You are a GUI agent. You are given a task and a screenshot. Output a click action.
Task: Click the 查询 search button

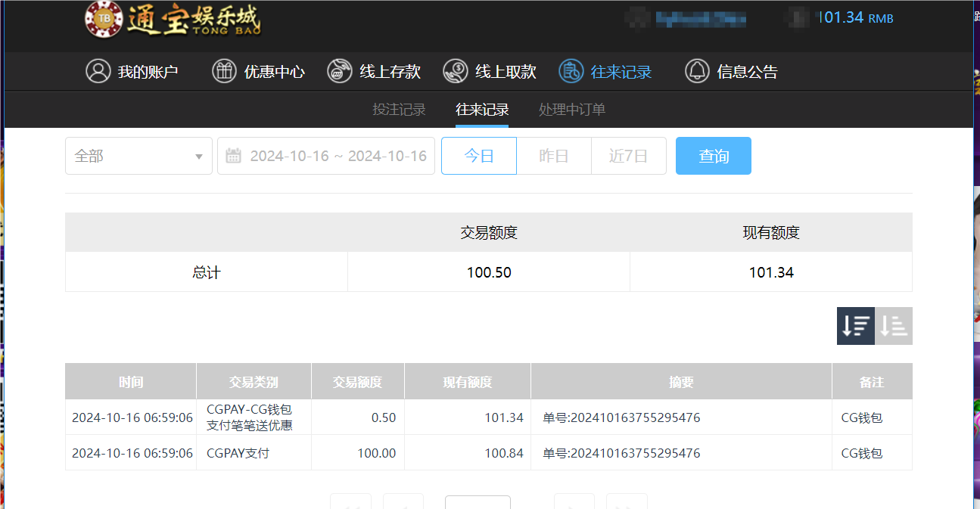713,156
